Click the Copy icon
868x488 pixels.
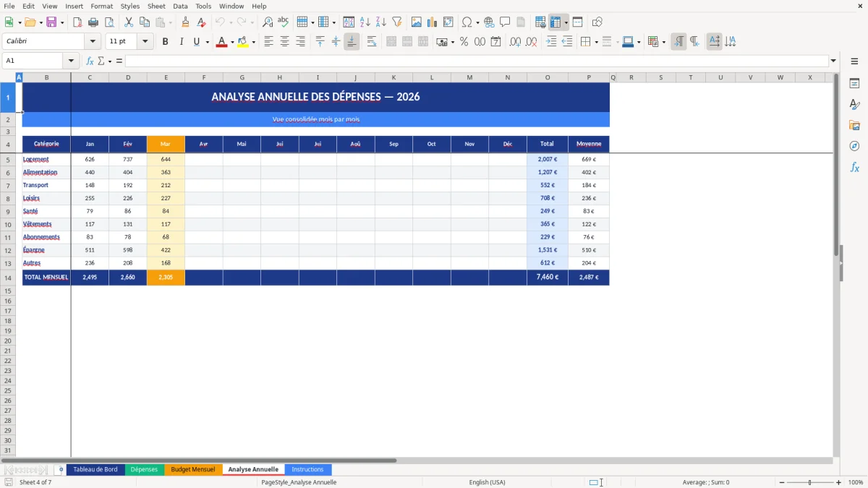(x=145, y=22)
